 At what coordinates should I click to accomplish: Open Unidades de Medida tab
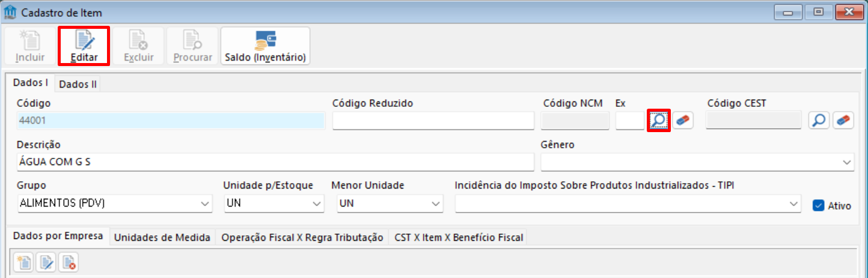point(162,237)
